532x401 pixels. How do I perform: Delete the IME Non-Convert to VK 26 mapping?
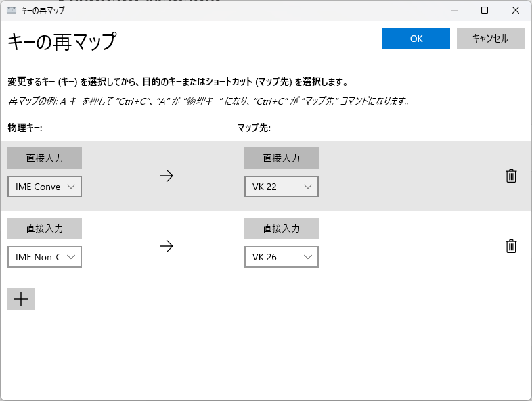(x=511, y=246)
